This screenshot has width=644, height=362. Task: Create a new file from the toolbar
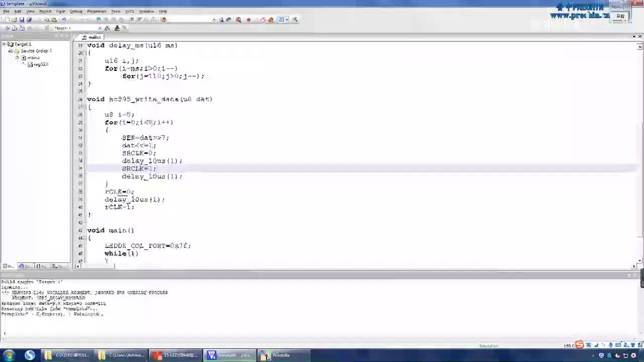(x=7, y=20)
